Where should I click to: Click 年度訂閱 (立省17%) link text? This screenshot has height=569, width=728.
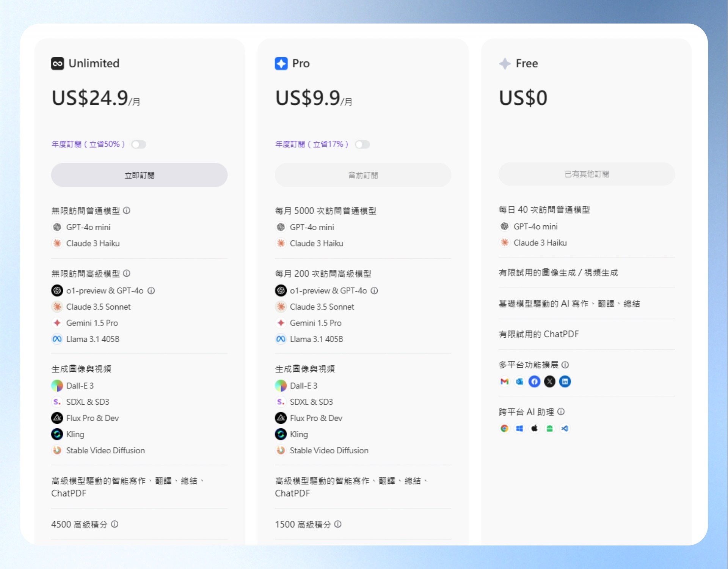coord(312,144)
